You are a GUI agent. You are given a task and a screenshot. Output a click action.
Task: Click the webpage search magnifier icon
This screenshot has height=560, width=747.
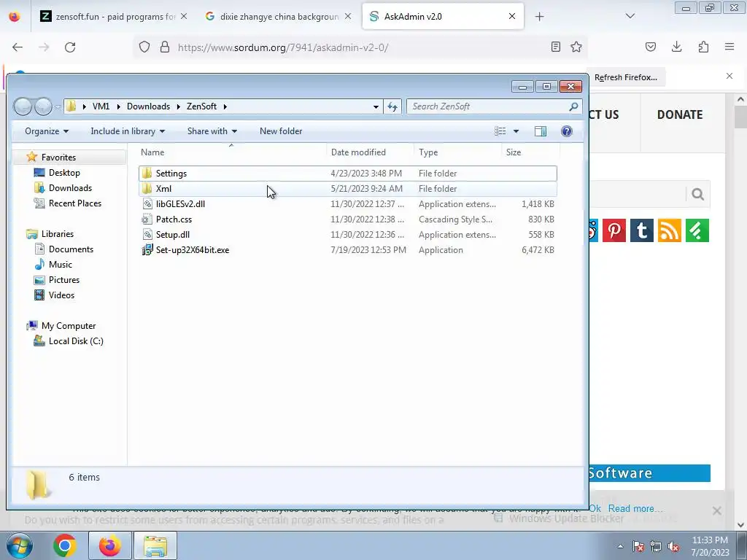(698, 194)
